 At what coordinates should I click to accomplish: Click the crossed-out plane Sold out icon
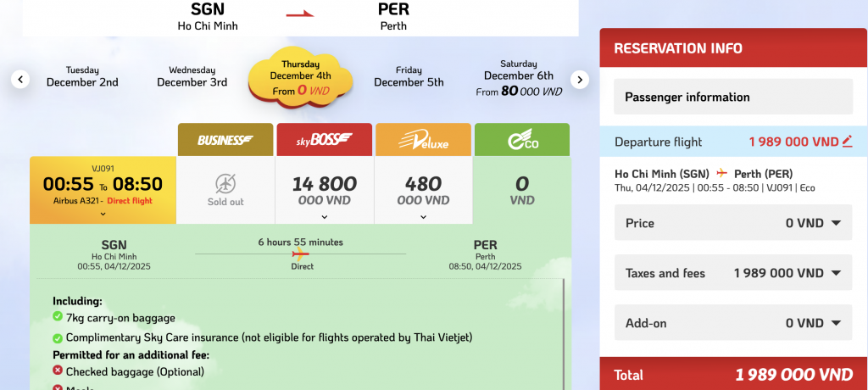[225, 184]
